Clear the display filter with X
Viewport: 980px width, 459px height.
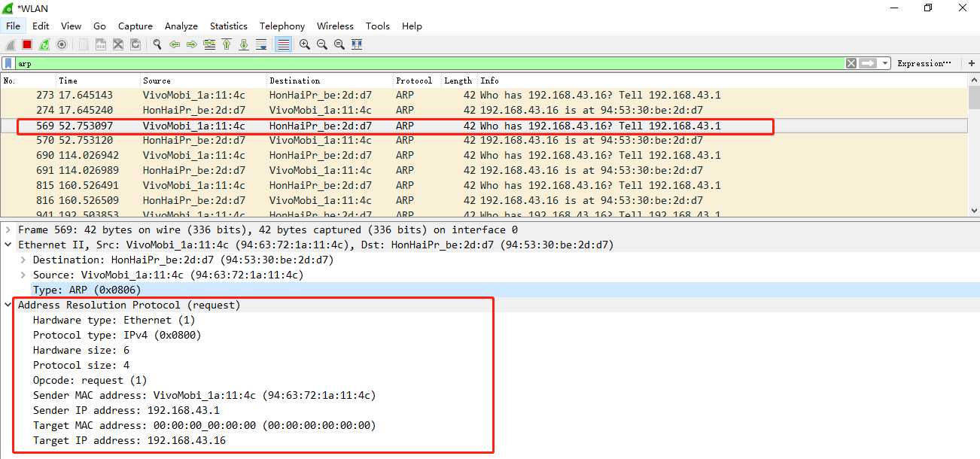[851, 63]
